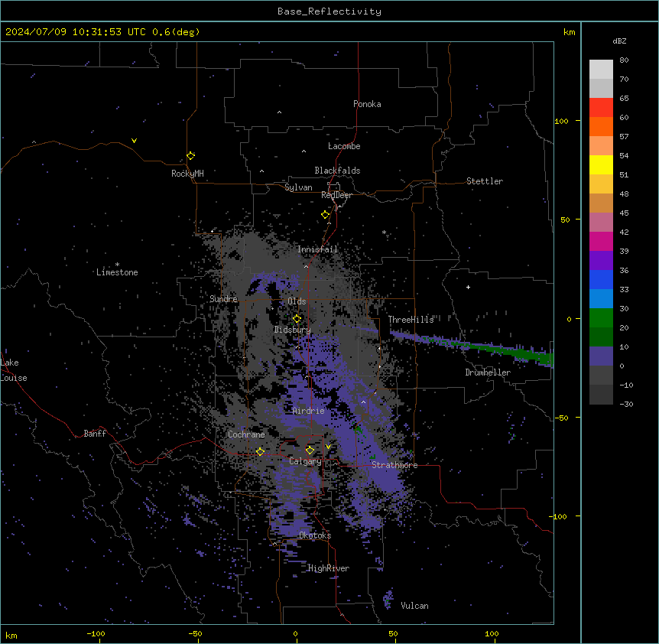The height and width of the screenshot is (644, 659).
Task: Click the yellow station marker near RockyMH
Action: point(191,155)
